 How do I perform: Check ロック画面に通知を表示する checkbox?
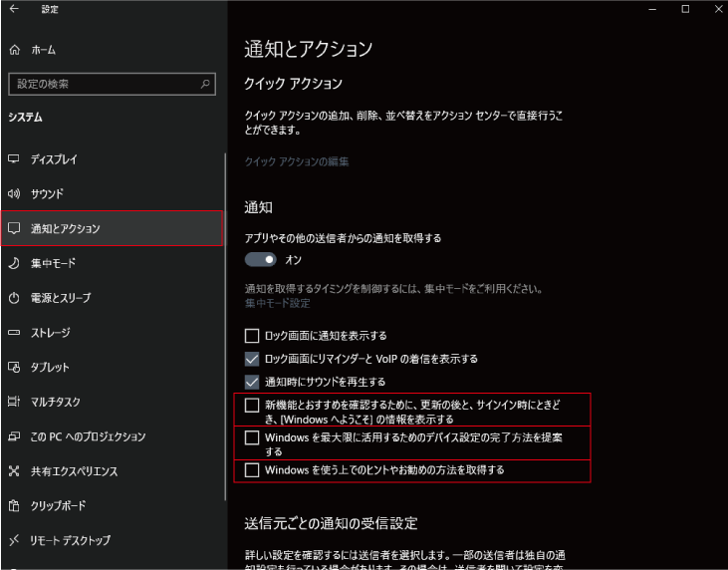click(x=252, y=336)
